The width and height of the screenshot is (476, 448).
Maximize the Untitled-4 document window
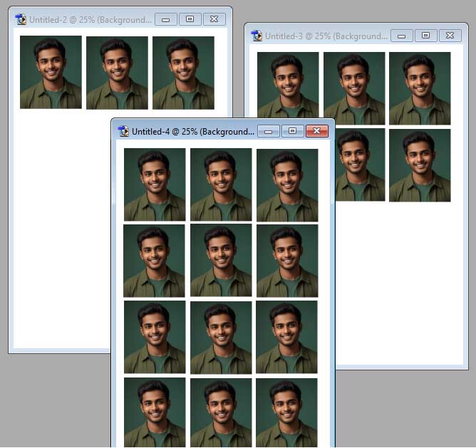pyautogui.click(x=291, y=131)
